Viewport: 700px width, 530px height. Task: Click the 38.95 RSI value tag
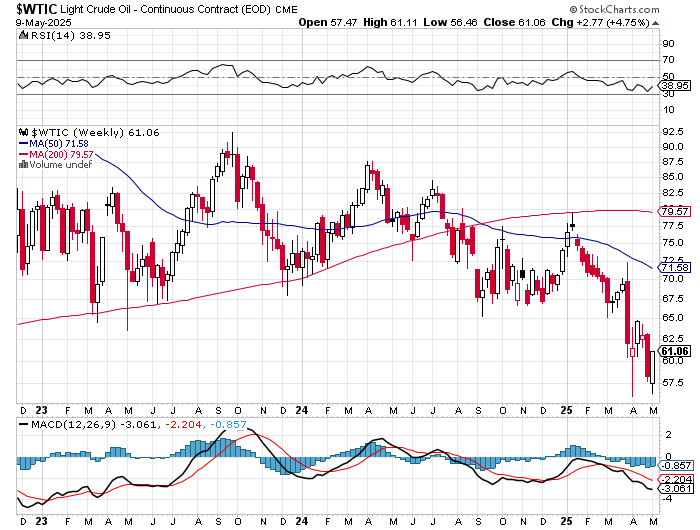pos(677,88)
